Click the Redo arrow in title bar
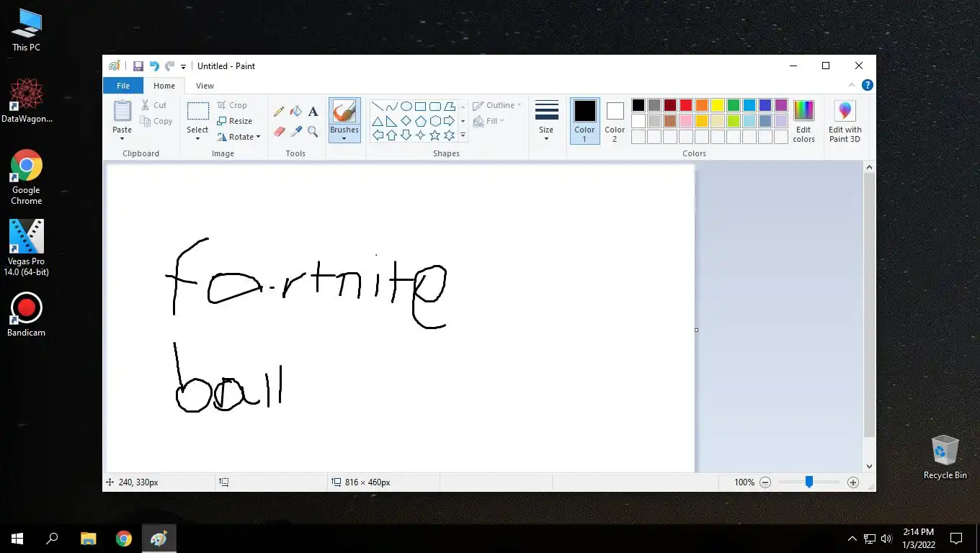This screenshot has width=980, height=553. click(x=169, y=66)
